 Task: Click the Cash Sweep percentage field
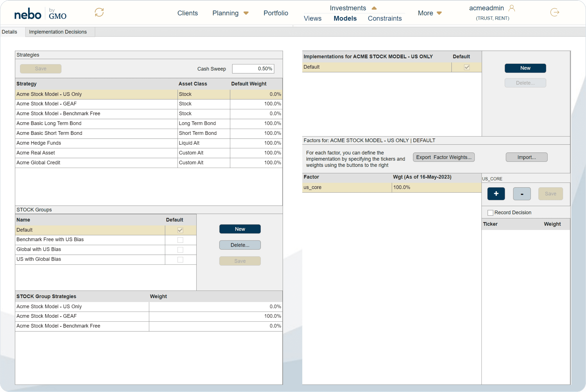[253, 69]
